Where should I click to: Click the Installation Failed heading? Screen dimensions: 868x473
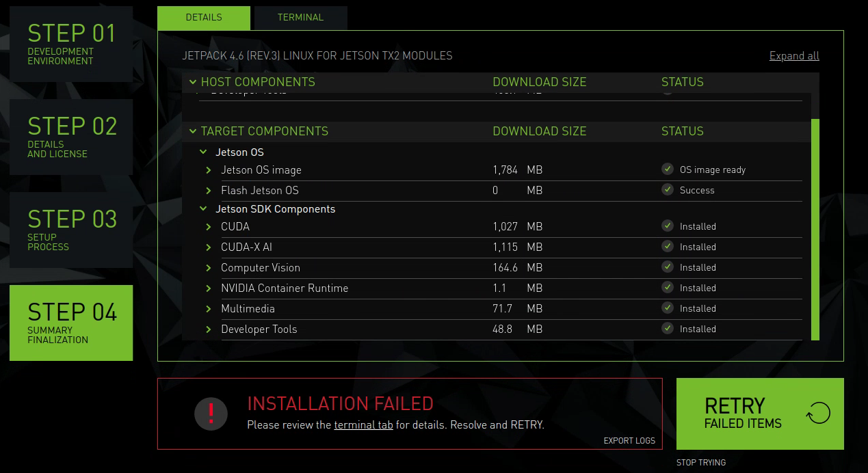pyautogui.click(x=341, y=403)
